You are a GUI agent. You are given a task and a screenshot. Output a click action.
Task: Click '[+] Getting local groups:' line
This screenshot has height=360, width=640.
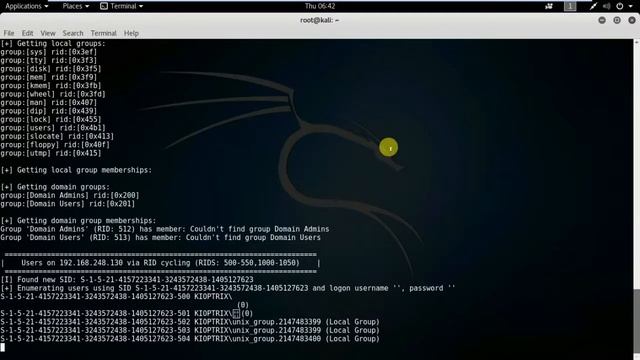(53, 43)
